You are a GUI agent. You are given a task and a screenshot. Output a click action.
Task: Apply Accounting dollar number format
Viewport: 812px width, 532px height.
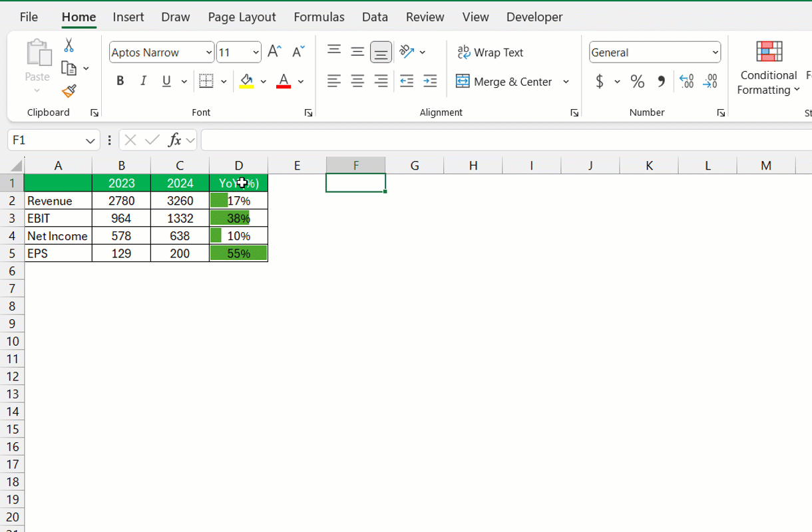tap(600, 81)
